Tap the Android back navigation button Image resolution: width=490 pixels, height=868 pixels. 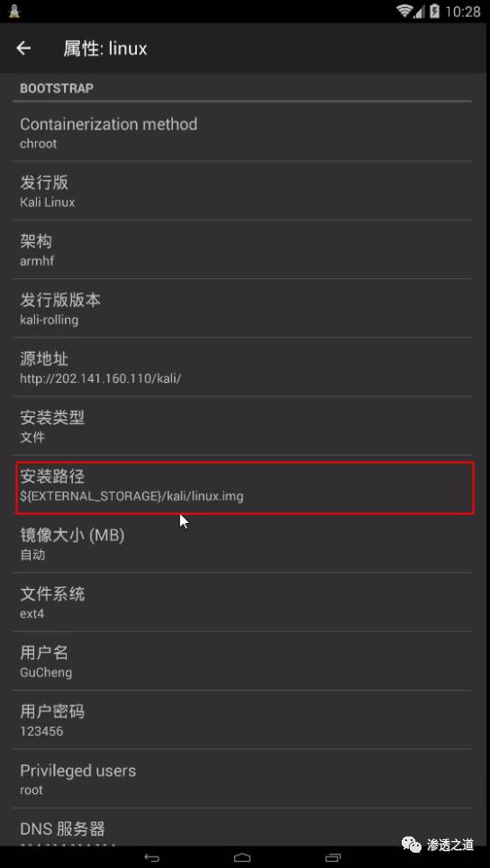(151, 857)
